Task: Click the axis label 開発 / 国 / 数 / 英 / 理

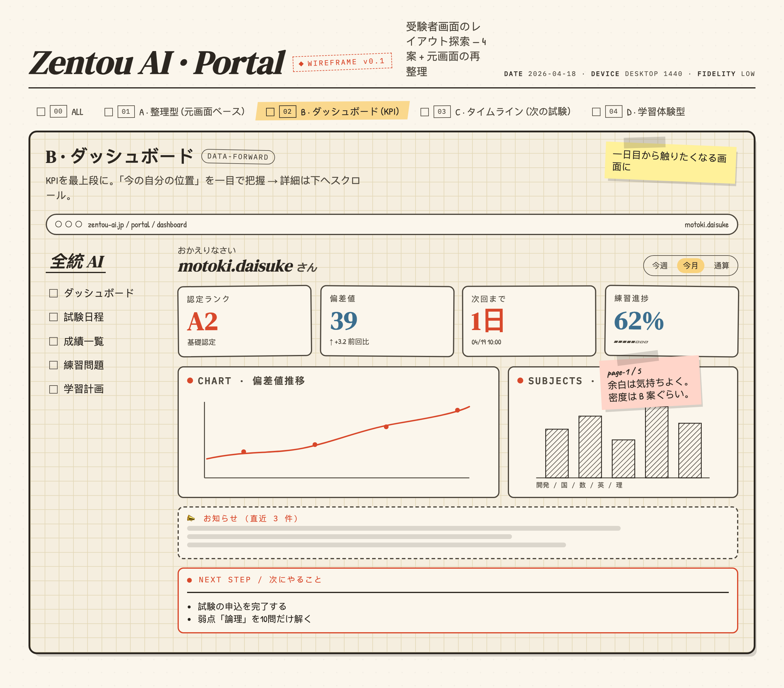Action: [579, 485]
